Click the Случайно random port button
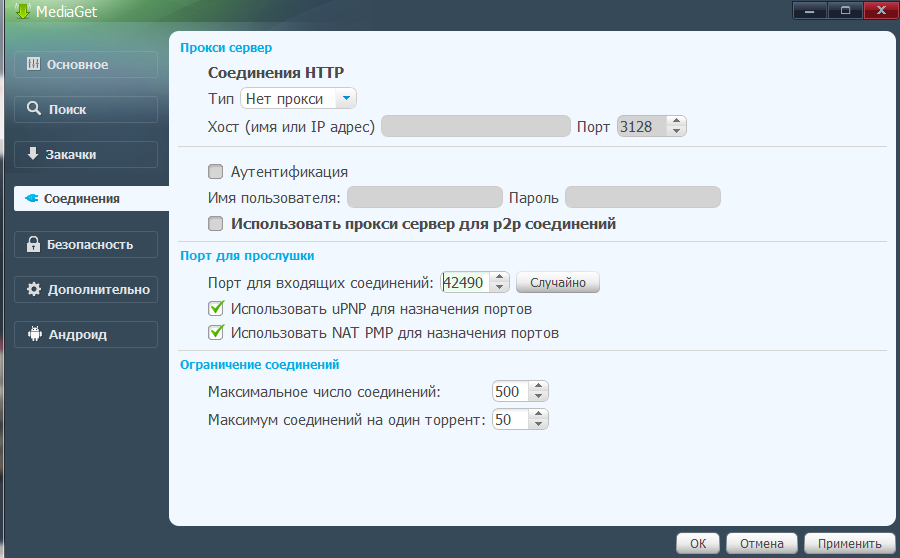 coord(558,282)
